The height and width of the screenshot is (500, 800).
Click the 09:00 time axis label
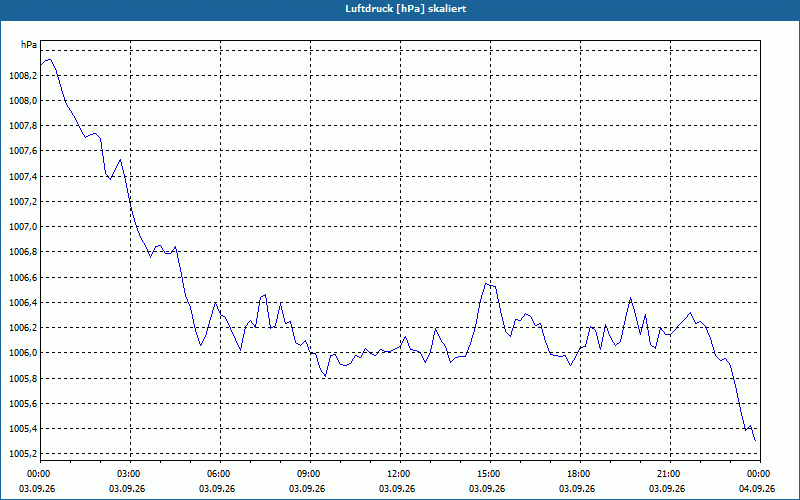click(x=310, y=474)
